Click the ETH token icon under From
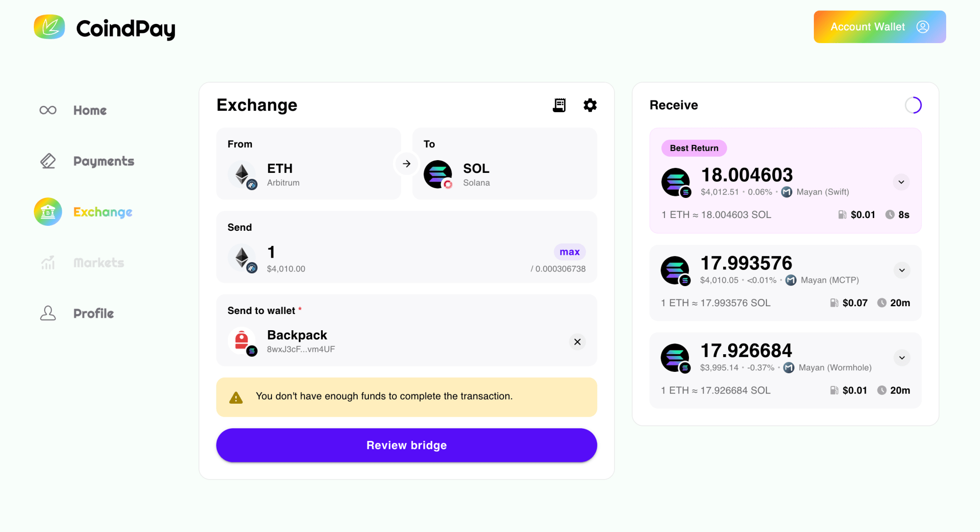Screen dimensions: 980x532 [x=242, y=174]
